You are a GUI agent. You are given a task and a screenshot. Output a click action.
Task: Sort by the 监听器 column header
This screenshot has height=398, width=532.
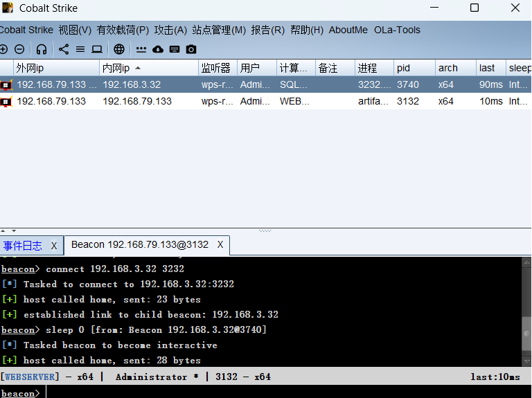(218, 68)
